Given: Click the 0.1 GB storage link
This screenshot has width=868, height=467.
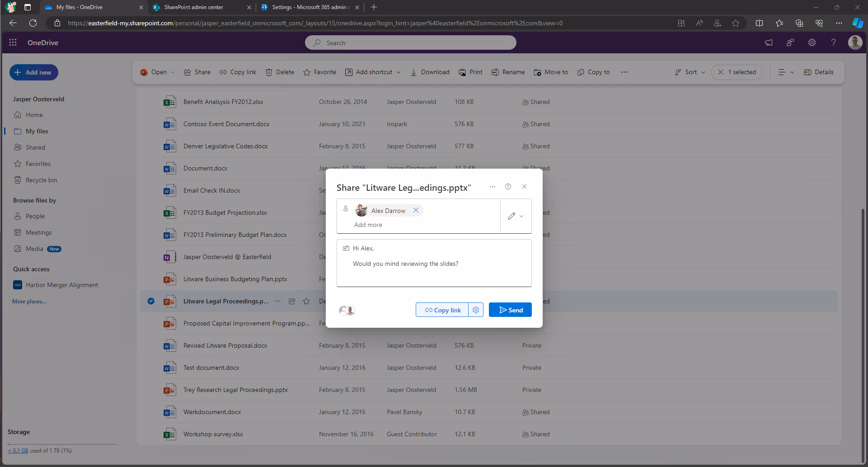Looking at the screenshot, I should 18,451.
